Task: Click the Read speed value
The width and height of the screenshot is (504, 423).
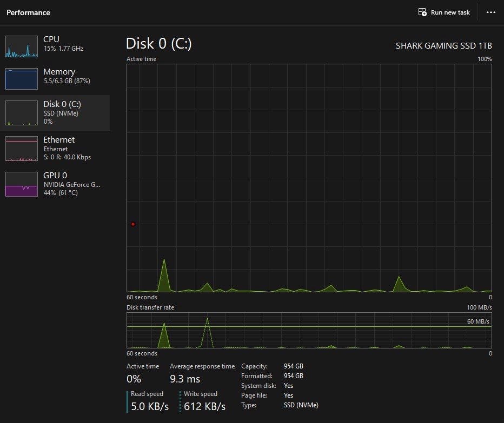Action: [150, 406]
